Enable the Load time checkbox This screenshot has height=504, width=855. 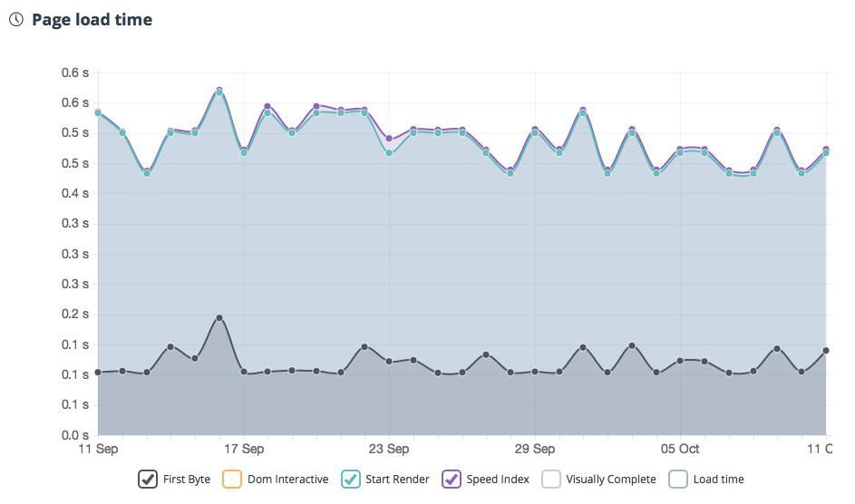(678, 480)
